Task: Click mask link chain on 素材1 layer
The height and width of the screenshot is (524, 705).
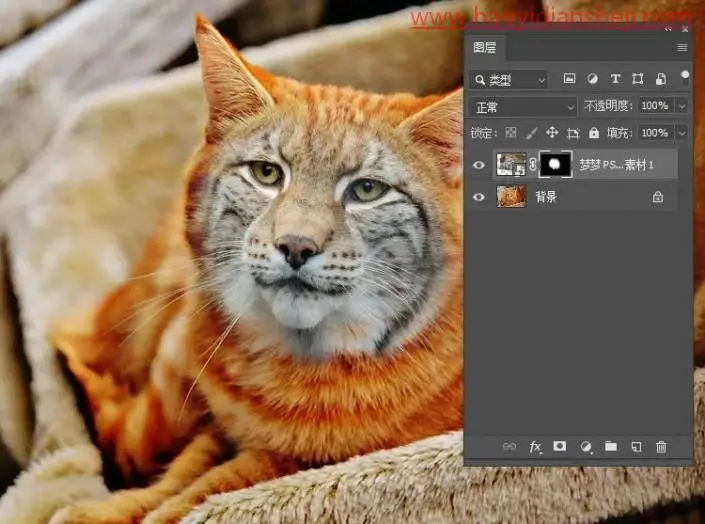Action: tap(532, 164)
